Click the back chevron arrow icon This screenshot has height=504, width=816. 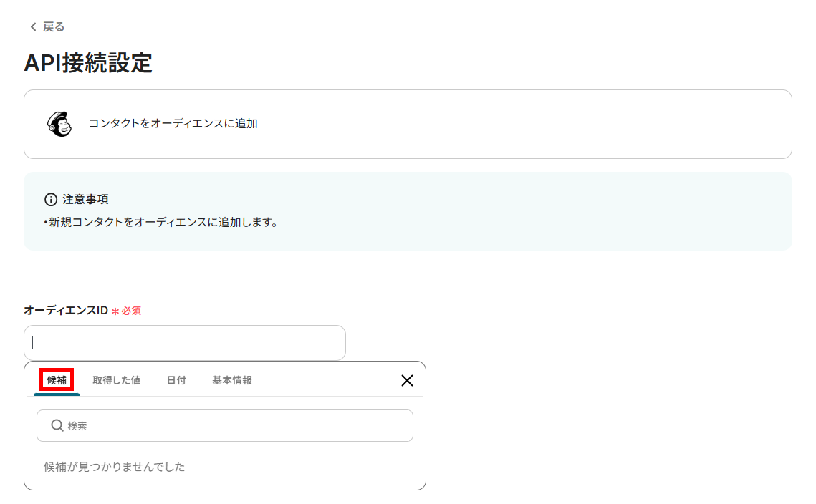point(32,27)
